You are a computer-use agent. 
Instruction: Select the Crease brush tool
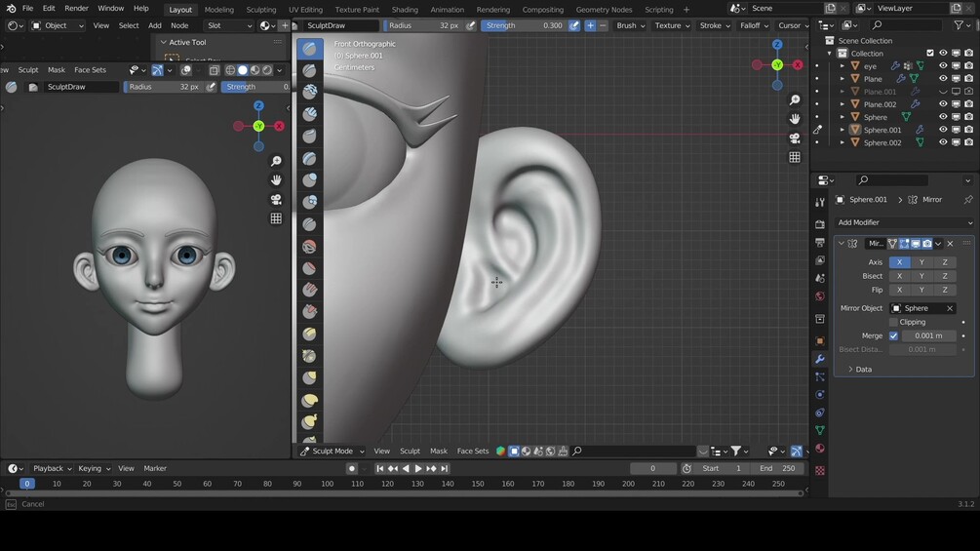309,224
